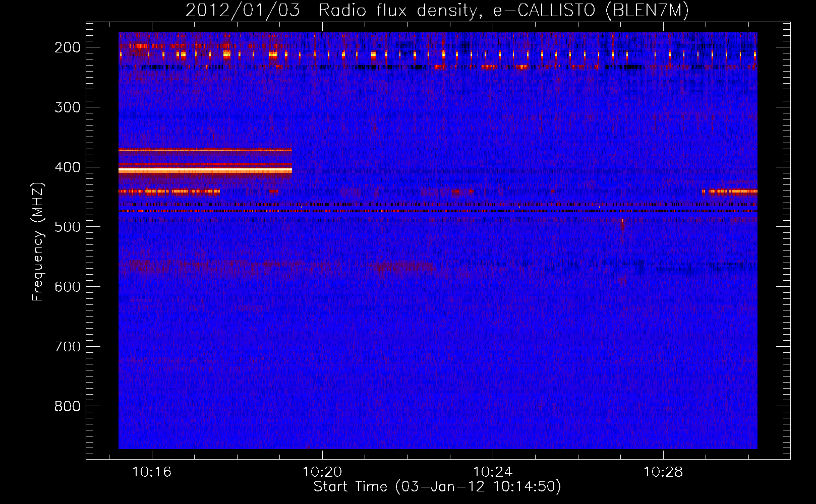This screenshot has height=504, width=816.
Task: Click the 'Frequency (MHZ)' axis label
Action: [x=38, y=242]
